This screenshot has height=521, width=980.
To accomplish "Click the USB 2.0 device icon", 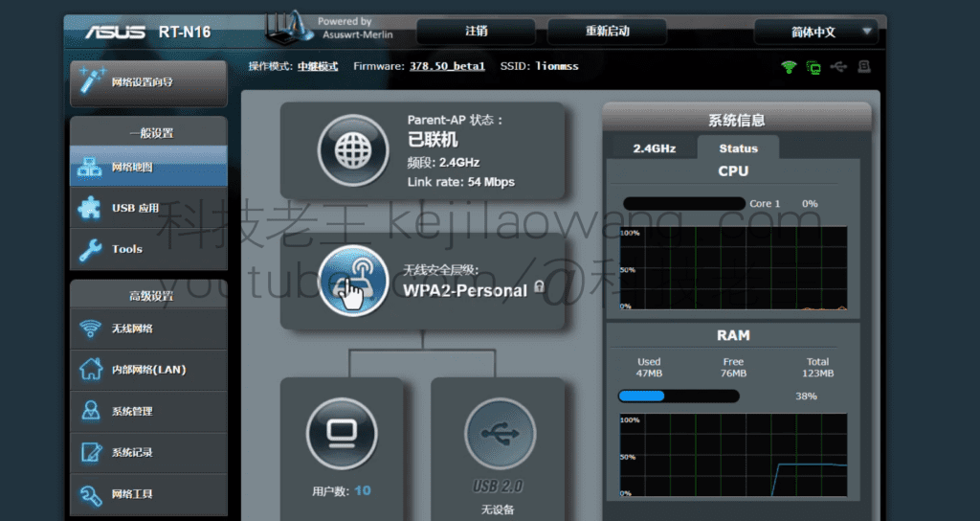I will 500,434.
